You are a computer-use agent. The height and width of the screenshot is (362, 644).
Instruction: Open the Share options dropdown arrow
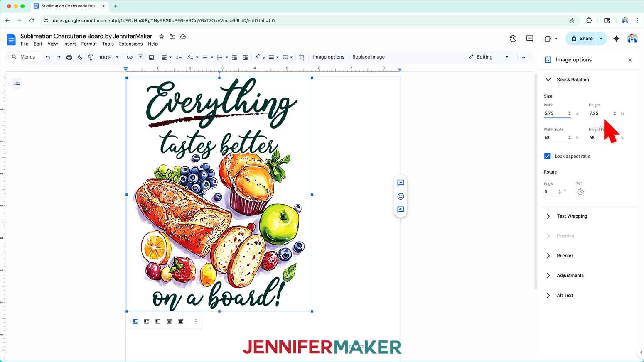tap(601, 39)
